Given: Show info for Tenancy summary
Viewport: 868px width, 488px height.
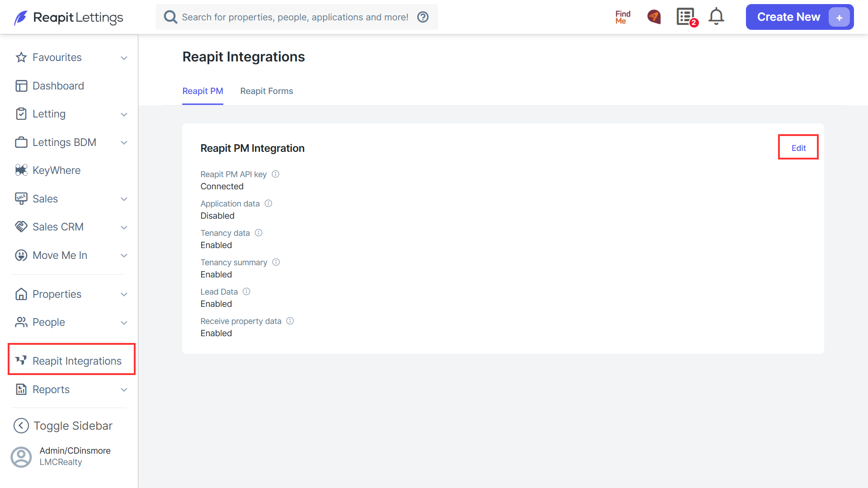Looking at the screenshot, I should coord(276,262).
